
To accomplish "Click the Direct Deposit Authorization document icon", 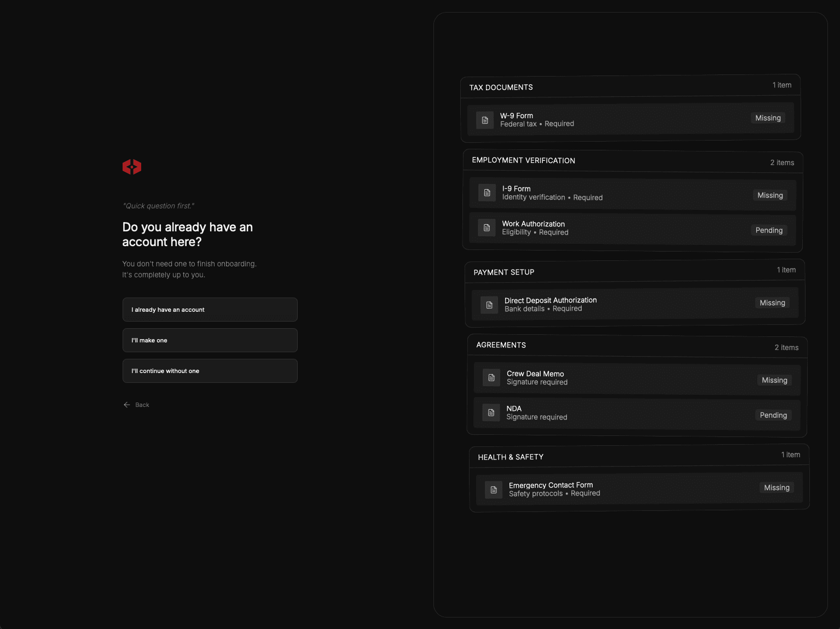I will pos(489,305).
